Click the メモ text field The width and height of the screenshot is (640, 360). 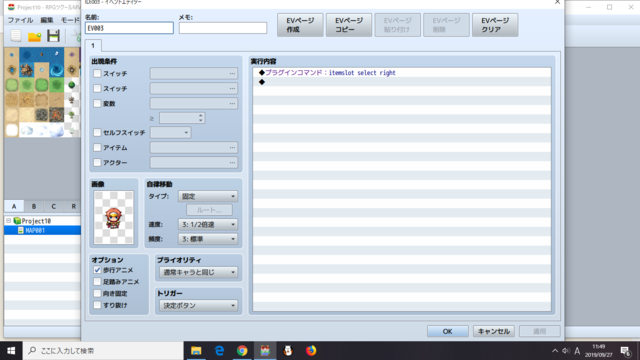pos(223,28)
